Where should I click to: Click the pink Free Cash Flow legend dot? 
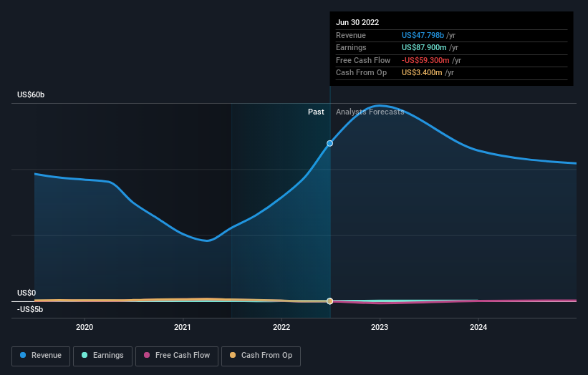click(147, 355)
